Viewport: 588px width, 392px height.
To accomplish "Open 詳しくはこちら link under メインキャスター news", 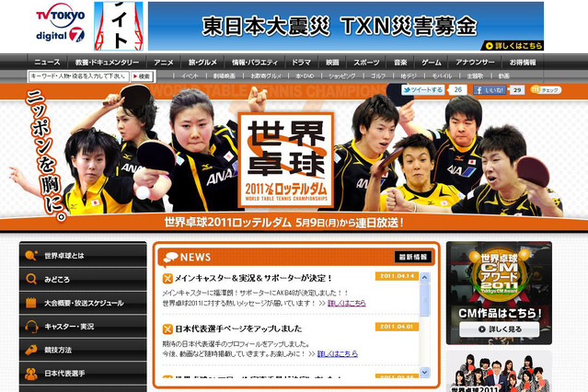I will coord(347,303).
